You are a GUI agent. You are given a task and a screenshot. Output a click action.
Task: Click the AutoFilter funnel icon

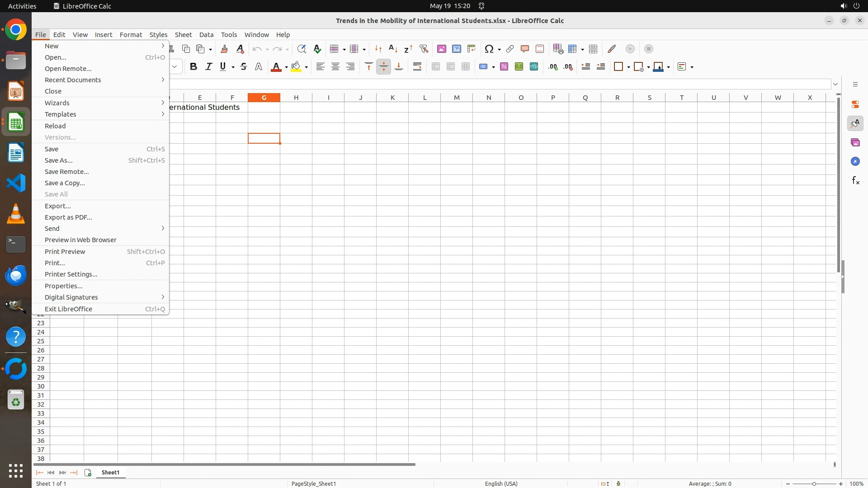[x=424, y=49]
